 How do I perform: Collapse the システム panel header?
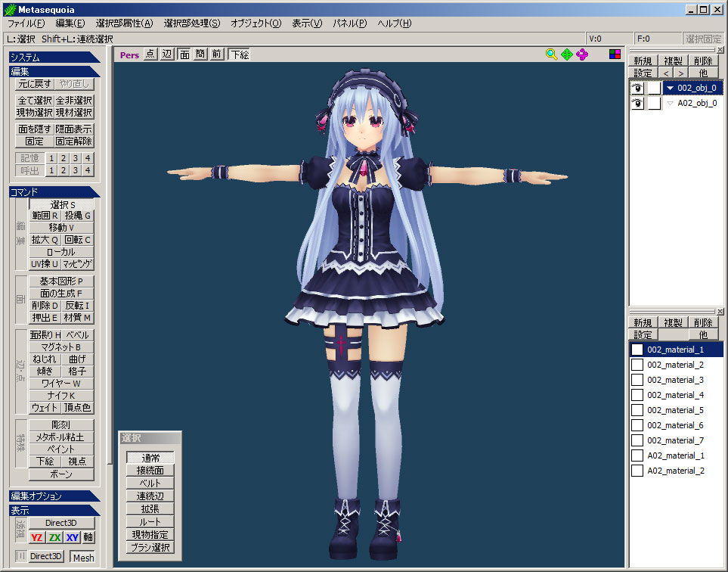tap(54, 58)
